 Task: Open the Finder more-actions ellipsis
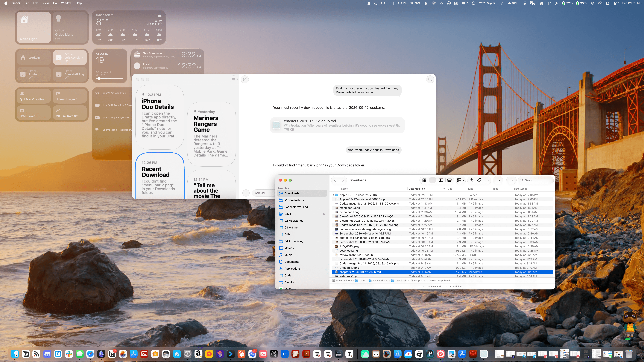[487, 180]
